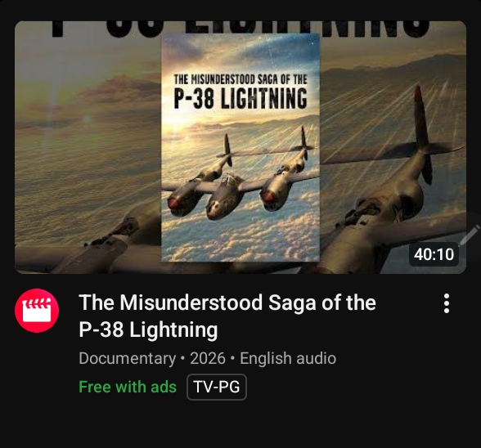Click the 40:10 duration badge
Screen dimensions: 481x448
[x=434, y=254]
